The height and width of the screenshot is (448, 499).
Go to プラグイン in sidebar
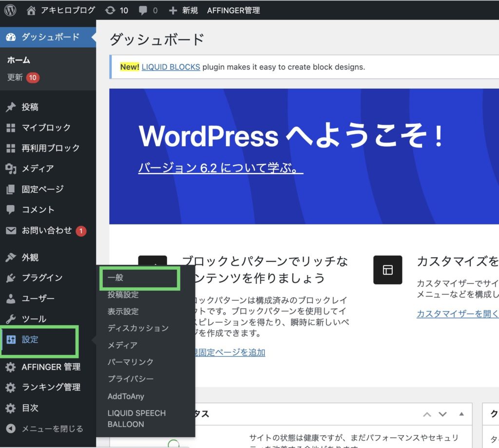coord(42,278)
